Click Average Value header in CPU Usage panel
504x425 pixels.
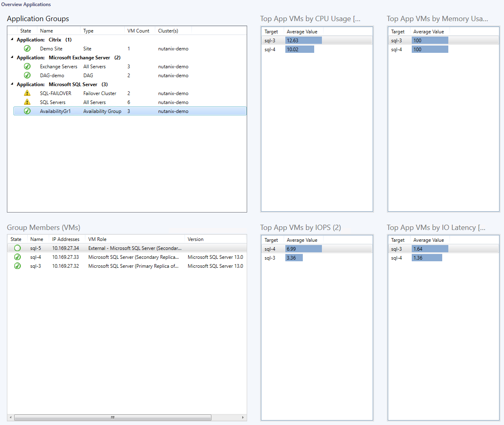[302, 32]
